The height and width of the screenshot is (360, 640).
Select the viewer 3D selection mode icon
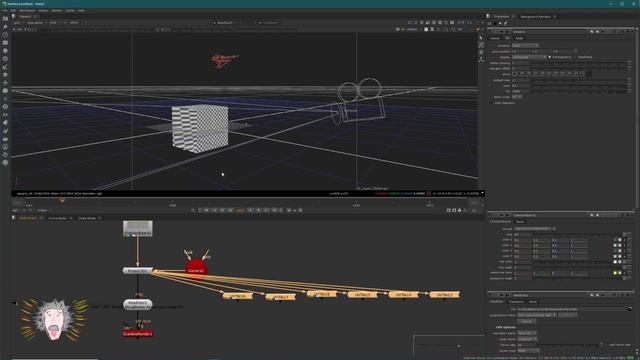click(x=481, y=45)
